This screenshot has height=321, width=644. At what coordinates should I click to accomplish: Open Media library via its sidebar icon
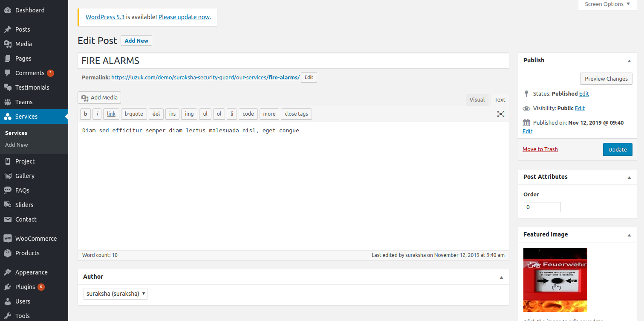tap(8, 44)
